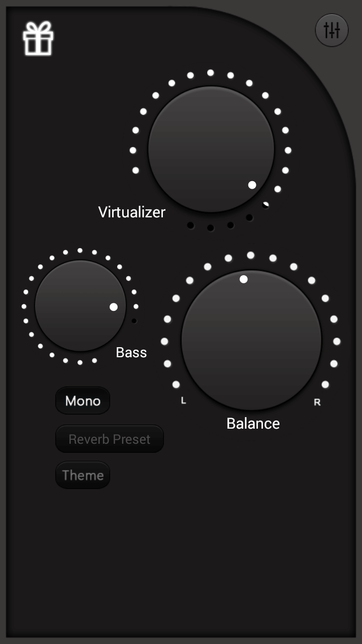
Task: Click the Virtualizer label
Action: (132, 212)
